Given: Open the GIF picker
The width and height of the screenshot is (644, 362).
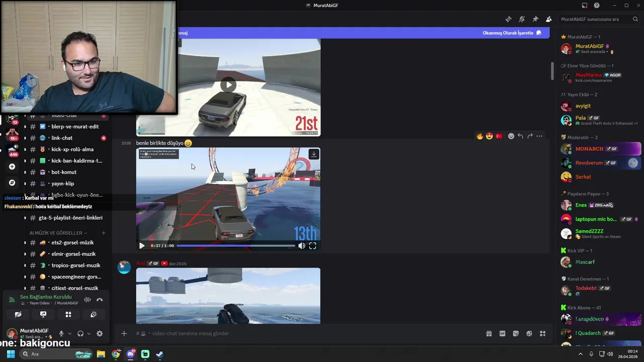Looking at the screenshot, I should tap(502, 333).
